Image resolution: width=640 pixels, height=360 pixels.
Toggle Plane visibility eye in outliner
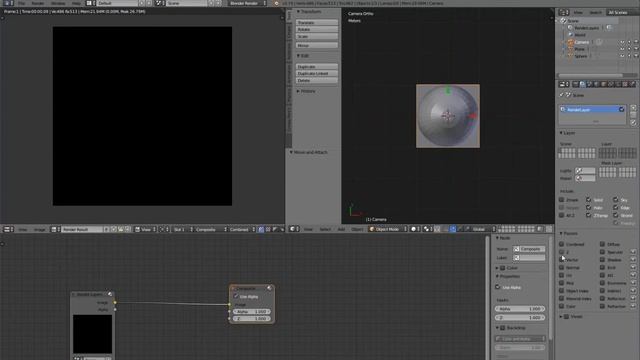(622, 49)
